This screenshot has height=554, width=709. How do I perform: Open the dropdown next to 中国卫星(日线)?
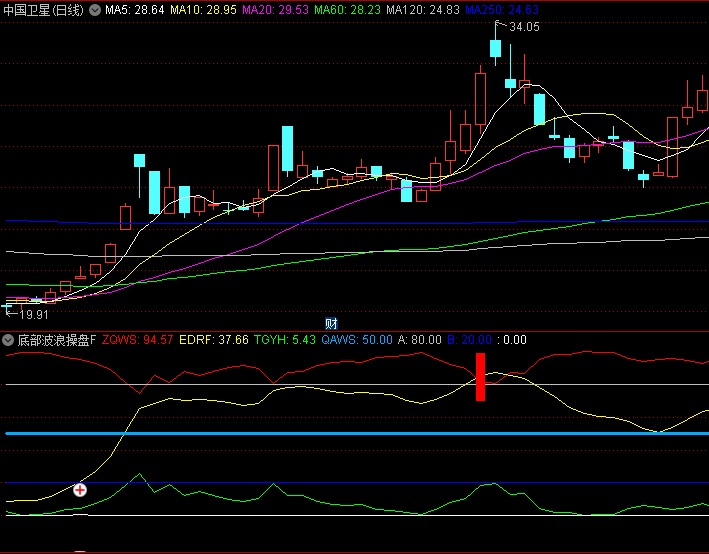tap(95, 10)
